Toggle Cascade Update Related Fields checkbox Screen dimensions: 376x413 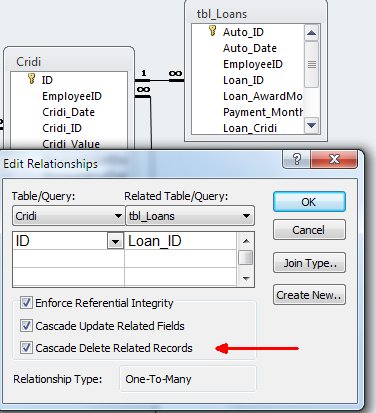pos(26,325)
